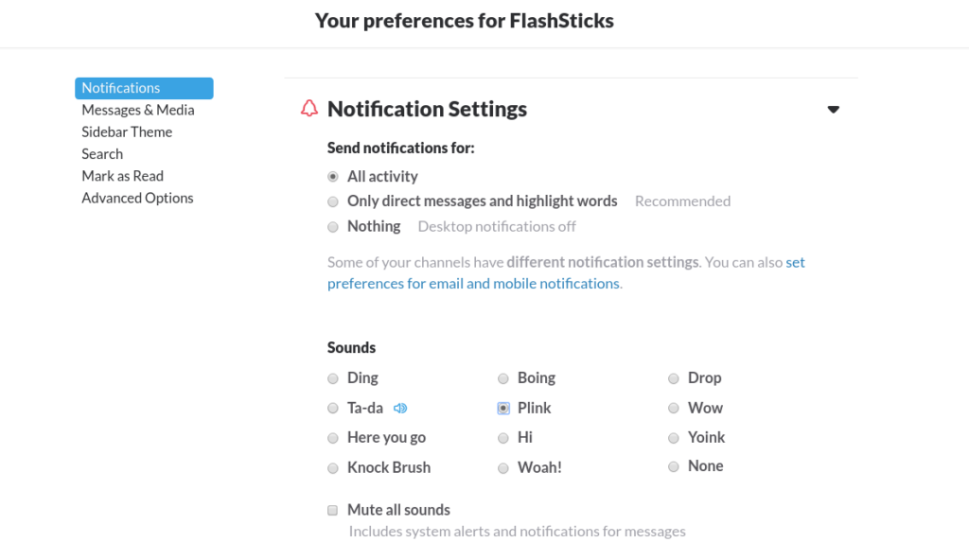
Task: Select the Knock Brush sound
Action: [x=333, y=468]
